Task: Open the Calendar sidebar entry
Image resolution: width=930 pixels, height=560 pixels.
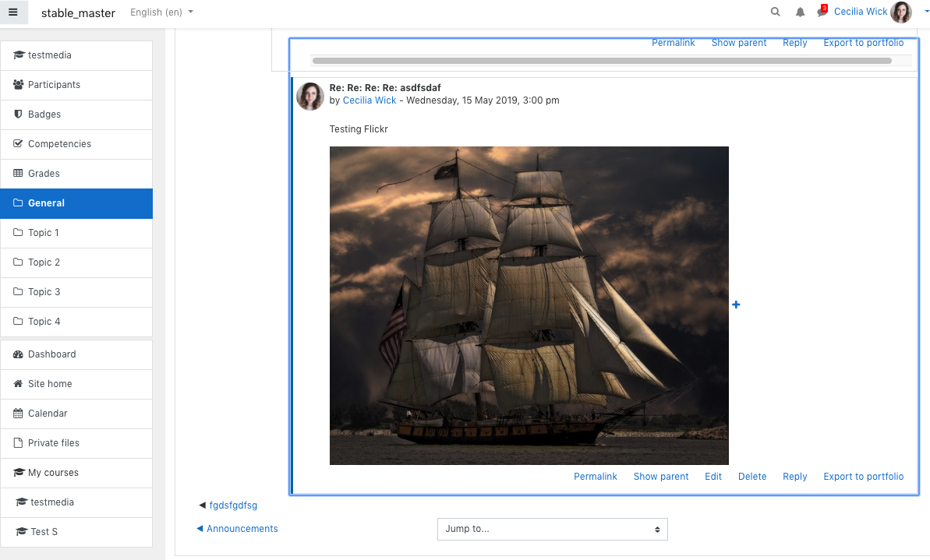Action: (76, 414)
